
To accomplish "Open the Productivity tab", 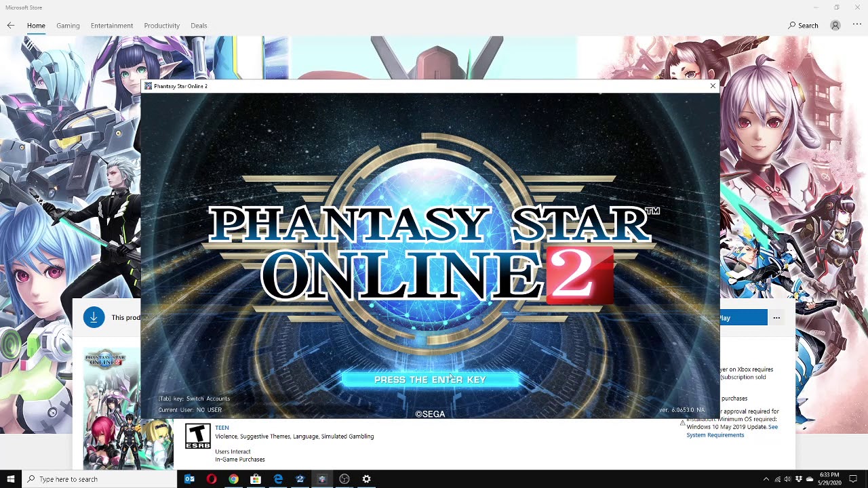I will pos(161,26).
